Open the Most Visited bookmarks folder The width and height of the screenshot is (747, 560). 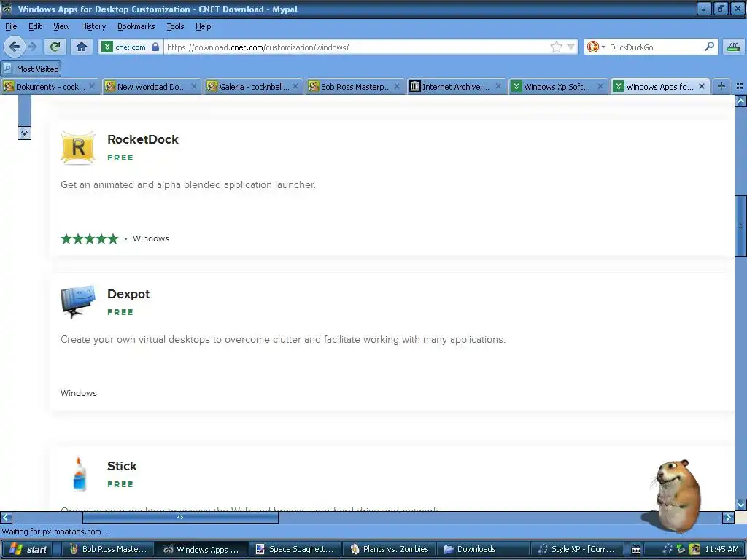(x=31, y=69)
